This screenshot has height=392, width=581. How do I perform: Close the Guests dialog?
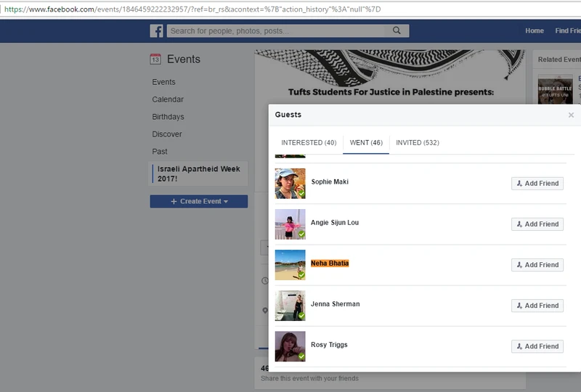[571, 115]
